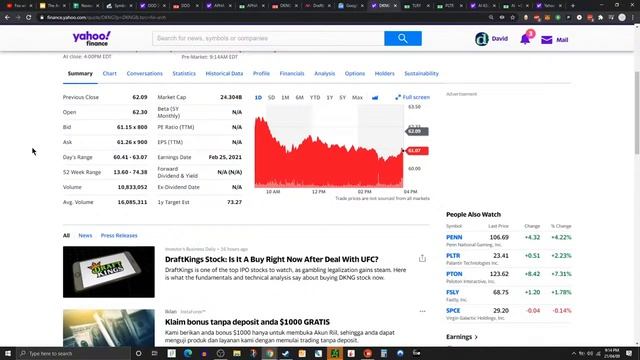Launch Microsoft Edge from the taskbar
The image size is (640, 360).
pyautogui.click(x=188, y=353)
